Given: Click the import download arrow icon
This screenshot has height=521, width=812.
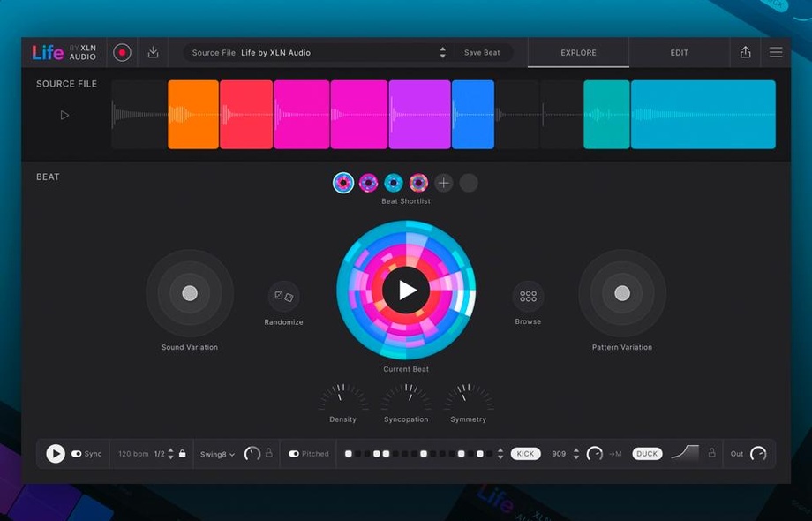Looking at the screenshot, I should click(x=153, y=53).
